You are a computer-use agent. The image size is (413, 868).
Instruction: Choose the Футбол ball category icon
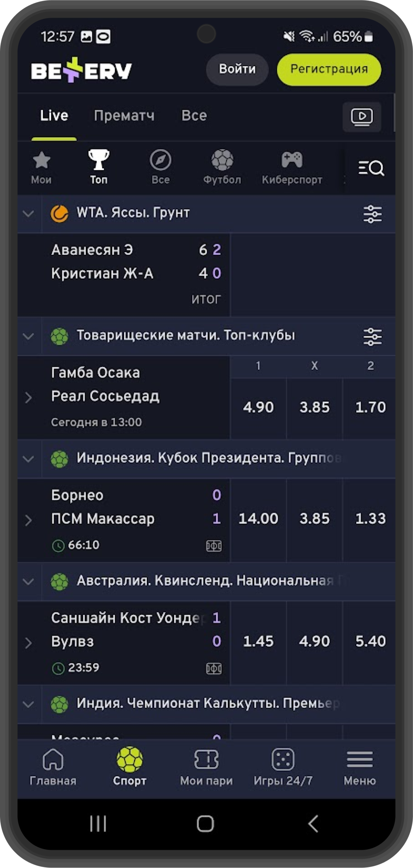coord(222,160)
